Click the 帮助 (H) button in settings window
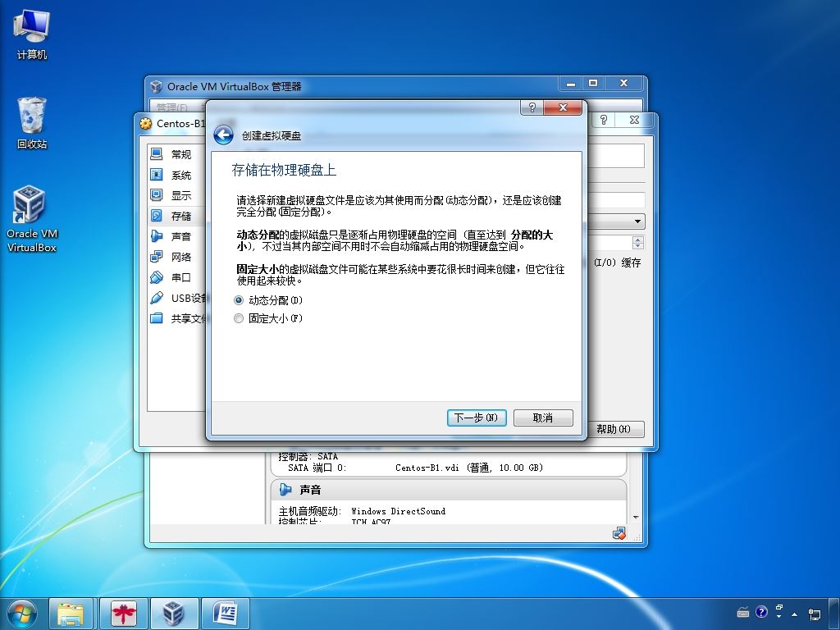The height and width of the screenshot is (630, 840). (614, 429)
